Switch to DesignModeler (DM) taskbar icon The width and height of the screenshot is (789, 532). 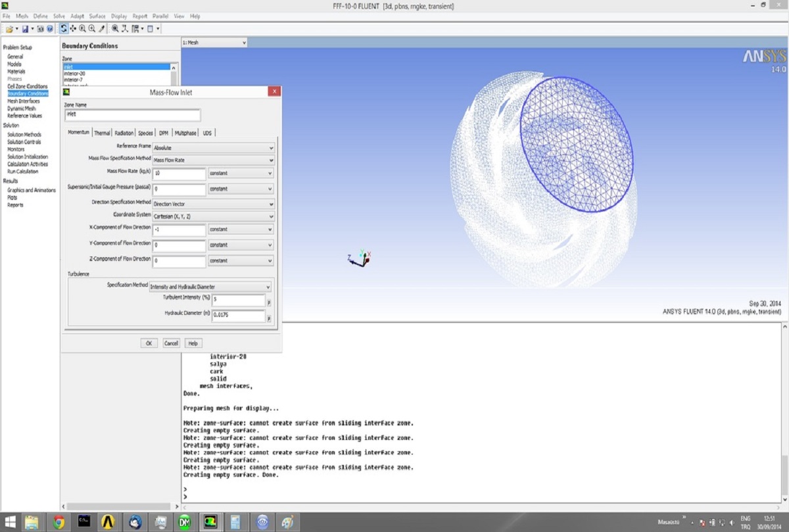point(185,522)
